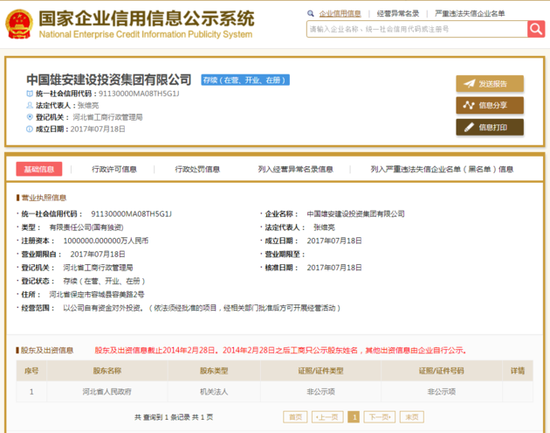This screenshot has height=433, width=550.
Task: Click the 信息分享 share icon
Action: 469,105
